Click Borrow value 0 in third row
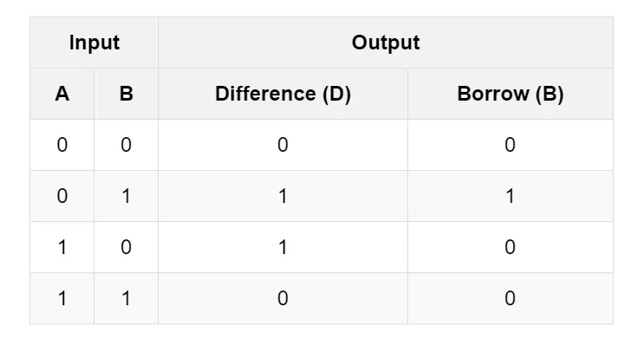This screenshot has height=340, width=644. click(511, 247)
